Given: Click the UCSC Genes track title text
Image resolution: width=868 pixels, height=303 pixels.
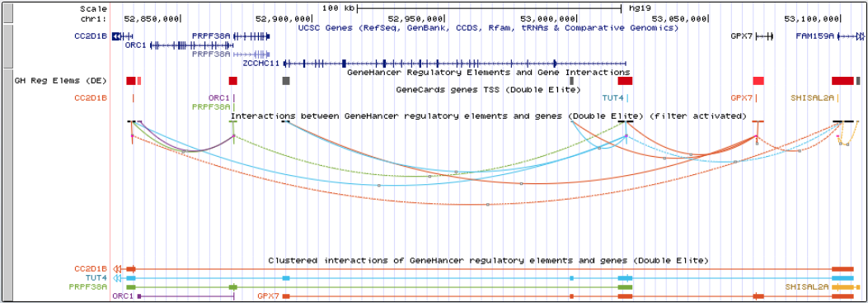Looking at the screenshot, I should coord(488,28).
